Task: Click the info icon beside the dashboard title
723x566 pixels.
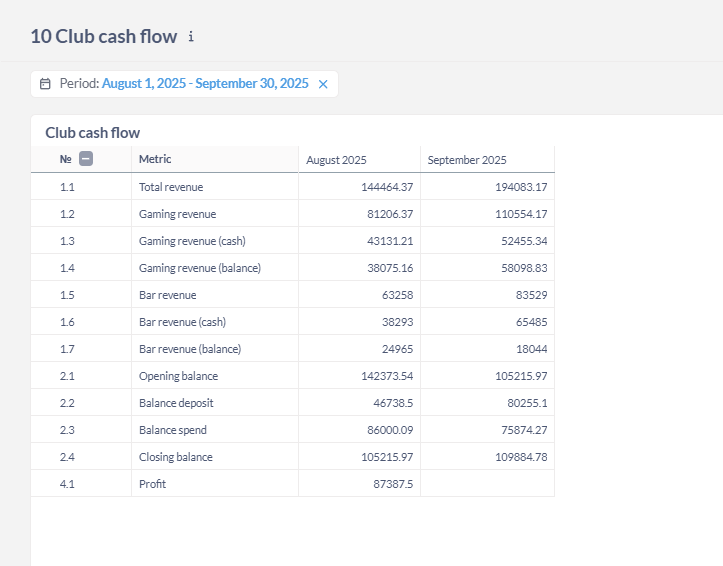Action: [191, 37]
